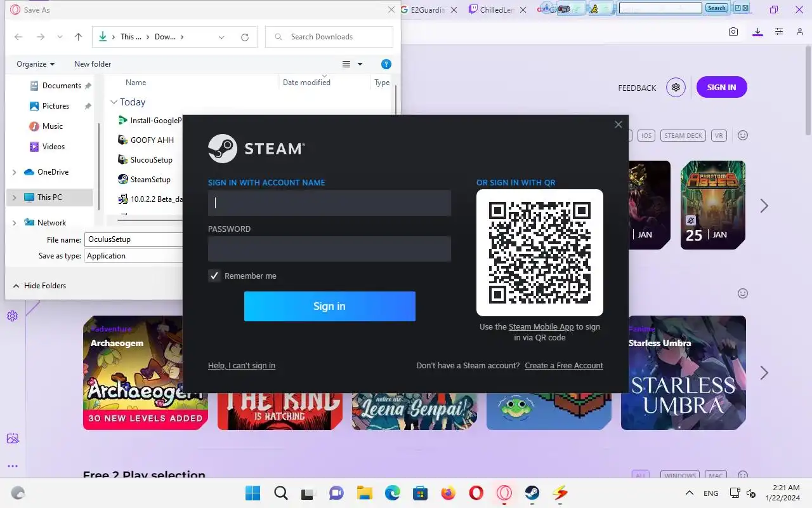Open the browser snapshot camera icon

733,32
